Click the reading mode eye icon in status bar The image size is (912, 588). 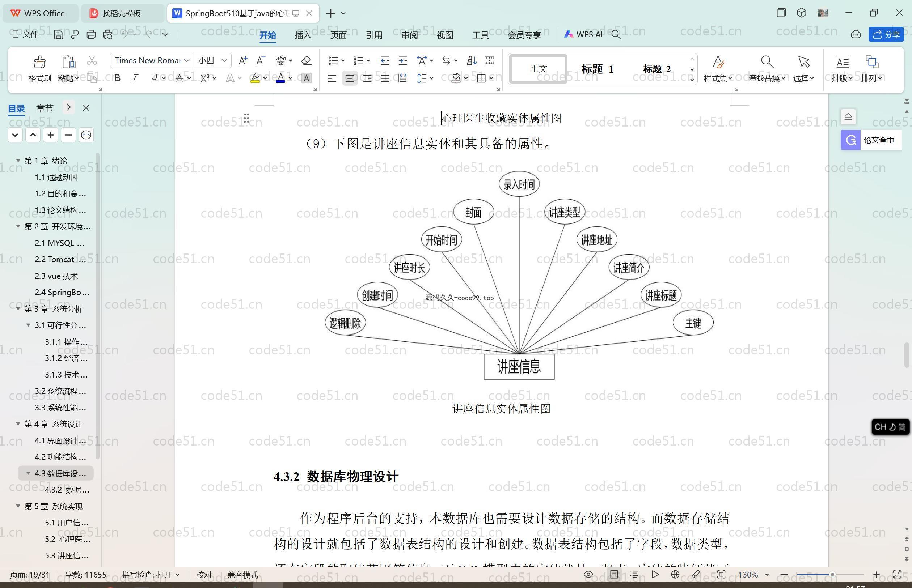click(588, 574)
